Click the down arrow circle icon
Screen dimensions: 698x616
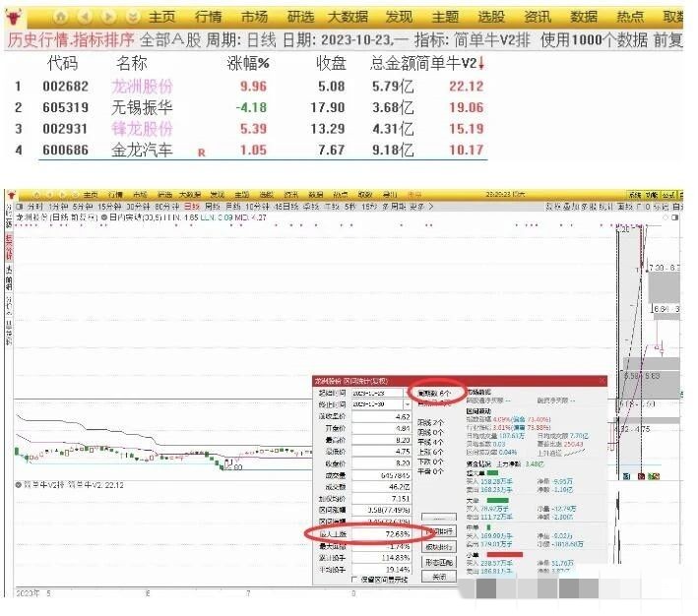(x=133, y=18)
